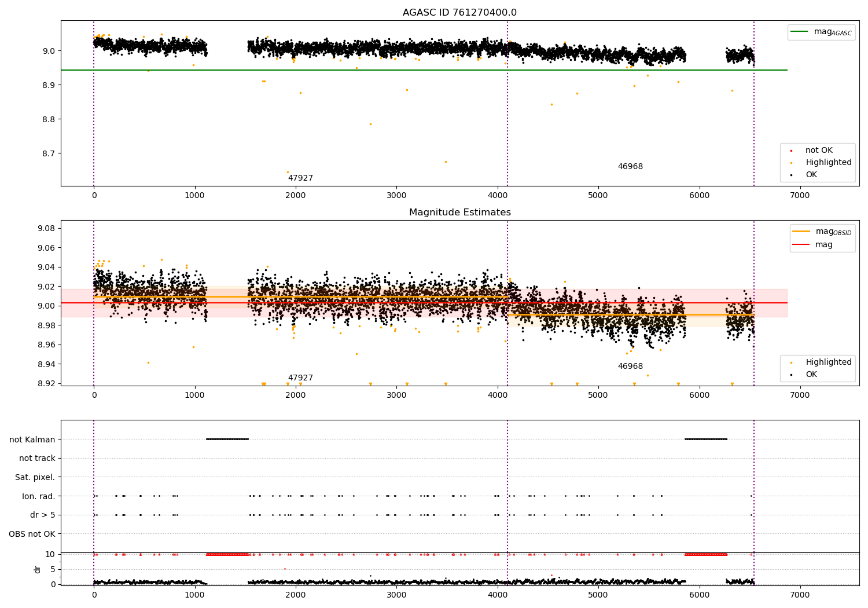This screenshot has height=608, width=868.
Task: Click the 3000 x-axis tick of the bottom plot
Action: coord(396,595)
